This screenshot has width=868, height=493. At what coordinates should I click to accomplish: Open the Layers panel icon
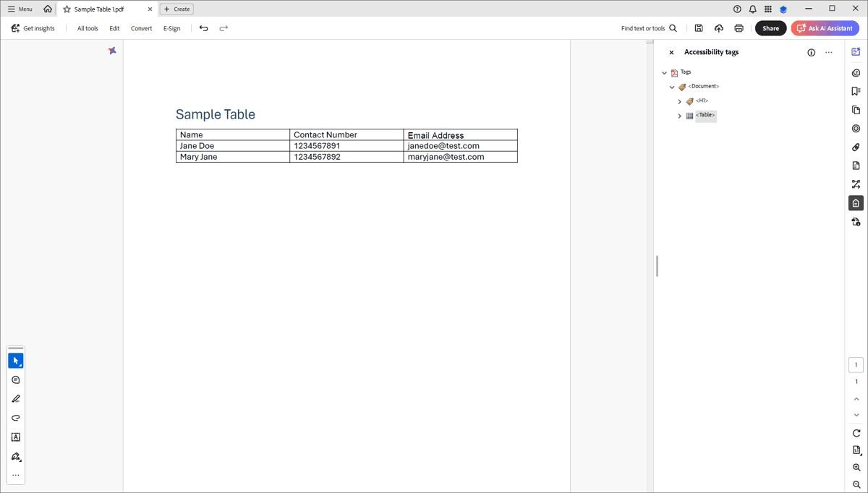point(856,129)
